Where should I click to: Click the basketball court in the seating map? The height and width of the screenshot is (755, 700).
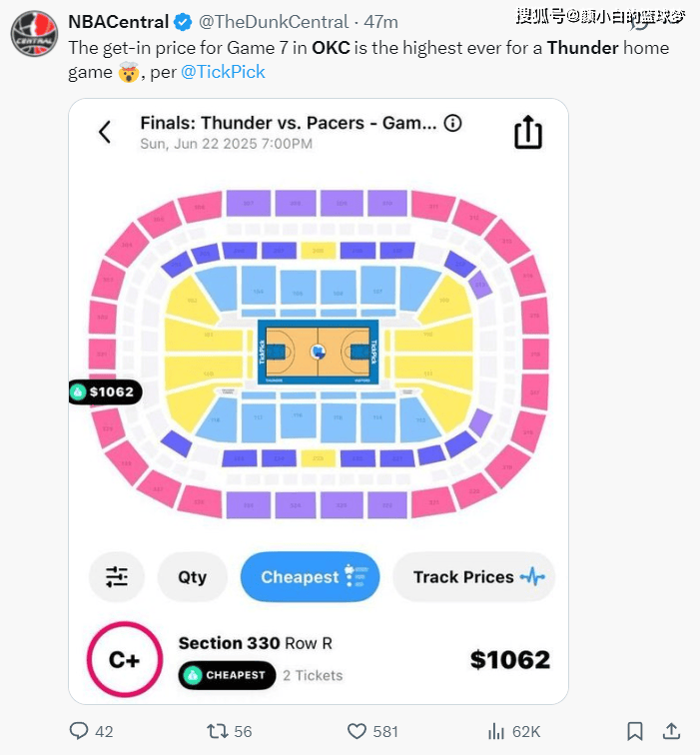[x=318, y=352]
